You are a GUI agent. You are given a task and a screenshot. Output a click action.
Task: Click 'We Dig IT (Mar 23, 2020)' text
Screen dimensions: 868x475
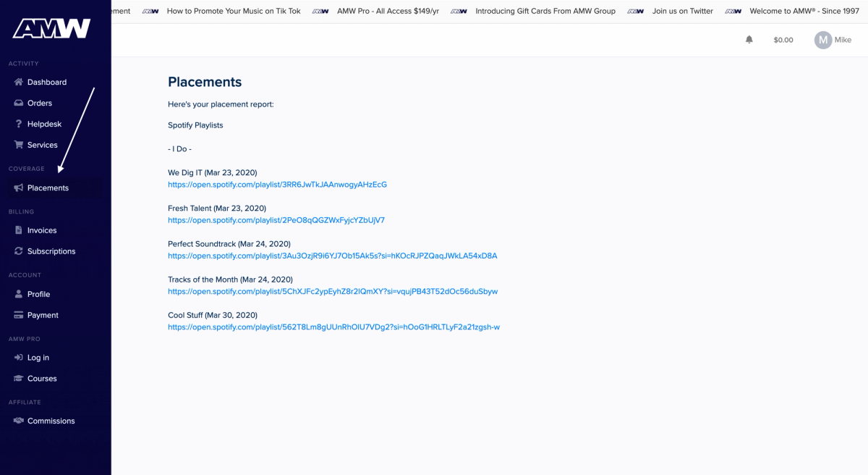213,172
